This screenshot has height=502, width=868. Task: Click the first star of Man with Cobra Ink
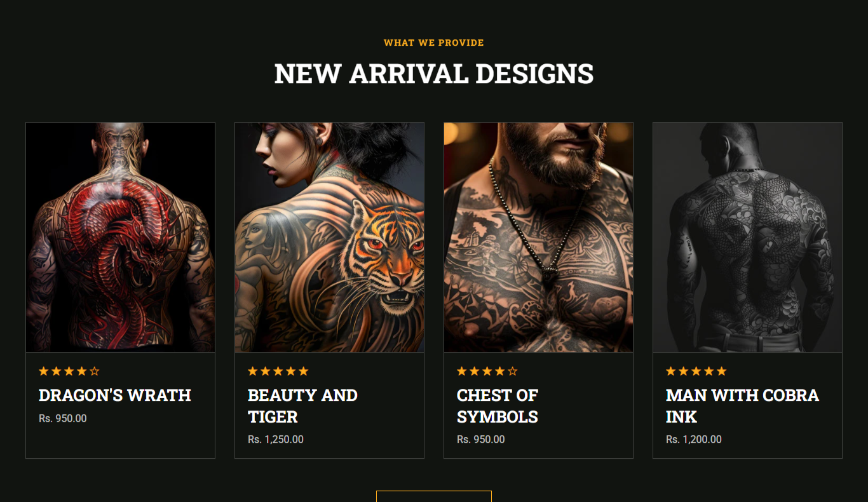671,371
